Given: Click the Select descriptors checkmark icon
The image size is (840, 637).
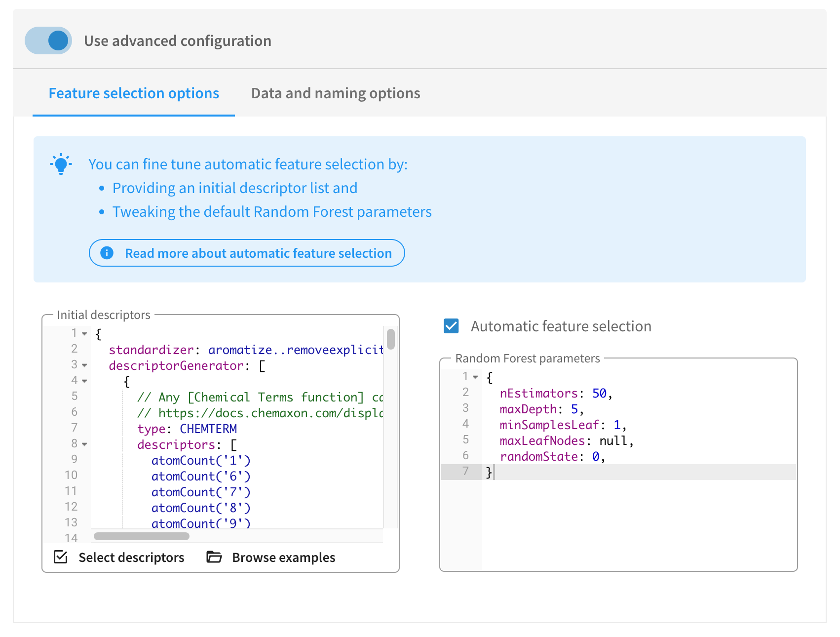Looking at the screenshot, I should pos(61,557).
